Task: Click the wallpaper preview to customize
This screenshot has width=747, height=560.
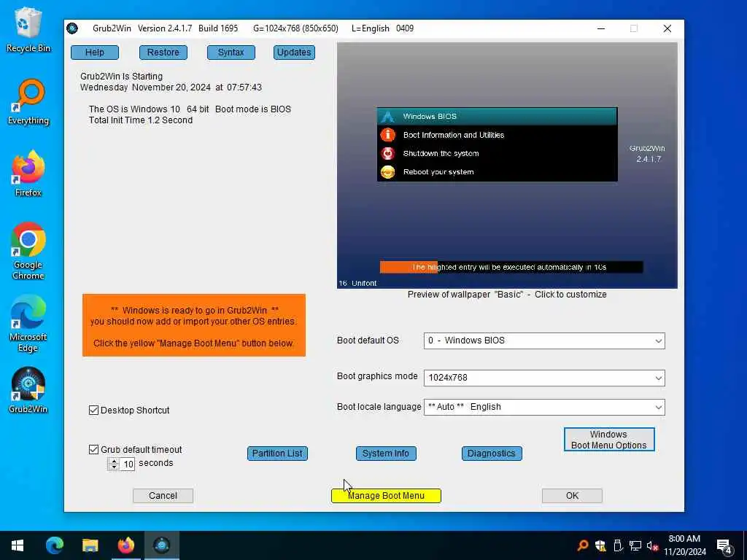Action: [x=507, y=166]
